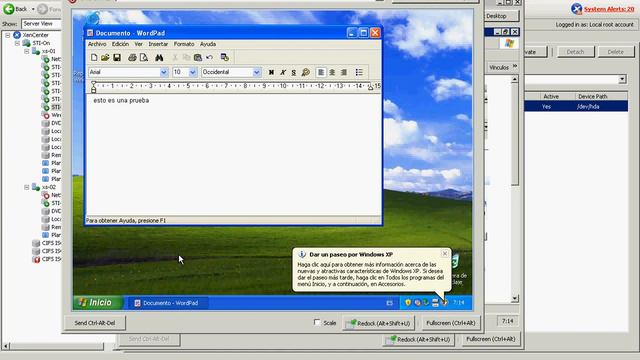Collapse the xs-01 server node
The image size is (640, 360).
tap(27, 51)
